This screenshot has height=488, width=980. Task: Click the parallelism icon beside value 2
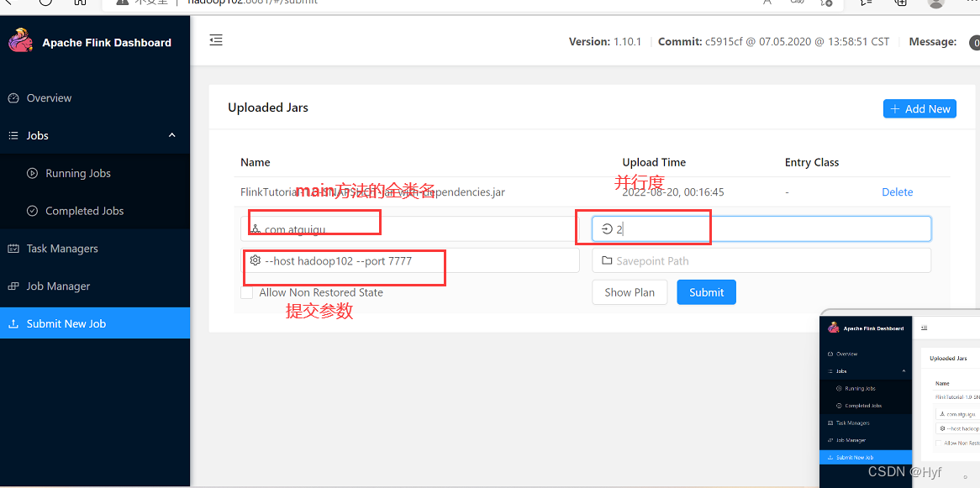click(606, 228)
